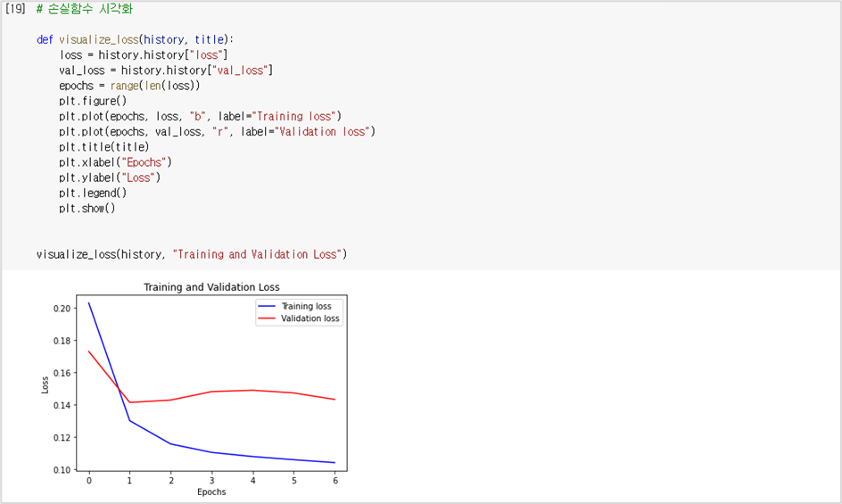Click the def visualize_loss function definition line
The height and width of the screenshot is (504, 842).
click(x=136, y=40)
